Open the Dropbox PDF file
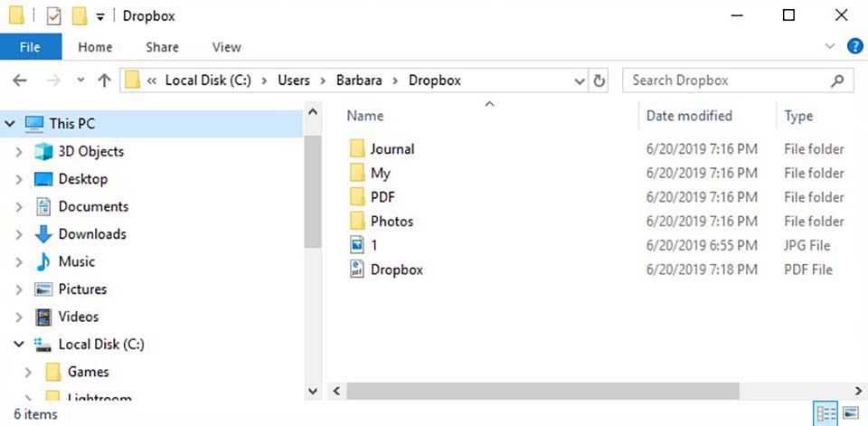This screenshot has height=426, width=868. (x=396, y=270)
